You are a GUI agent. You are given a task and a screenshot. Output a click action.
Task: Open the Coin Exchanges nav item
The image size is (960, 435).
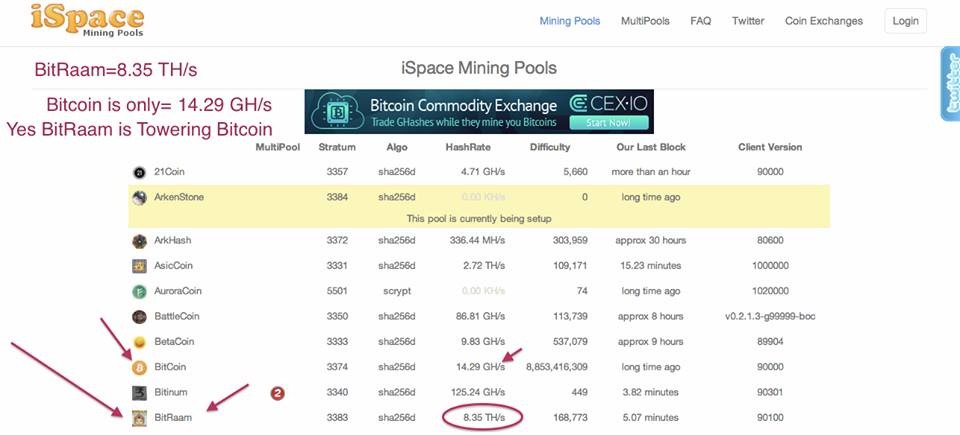(x=823, y=21)
